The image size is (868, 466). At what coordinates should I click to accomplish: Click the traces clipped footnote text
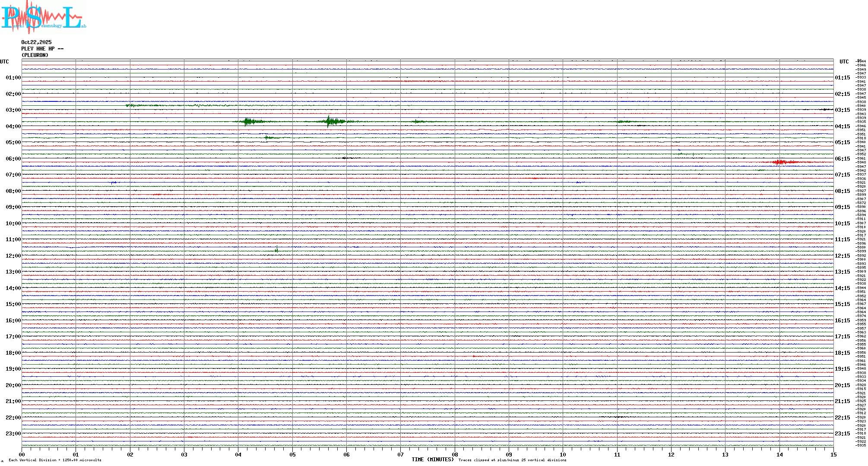(512, 460)
